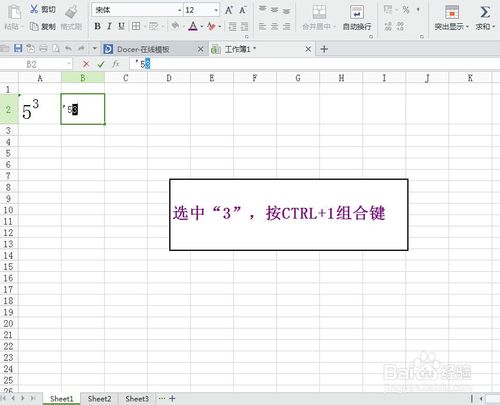Open the insert function fx button
This screenshot has width=500, height=405.
click(x=116, y=64)
